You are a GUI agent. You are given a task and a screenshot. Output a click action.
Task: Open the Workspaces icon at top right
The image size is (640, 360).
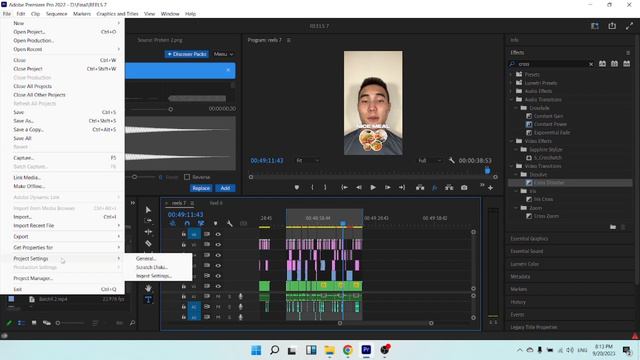pos(595,26)
